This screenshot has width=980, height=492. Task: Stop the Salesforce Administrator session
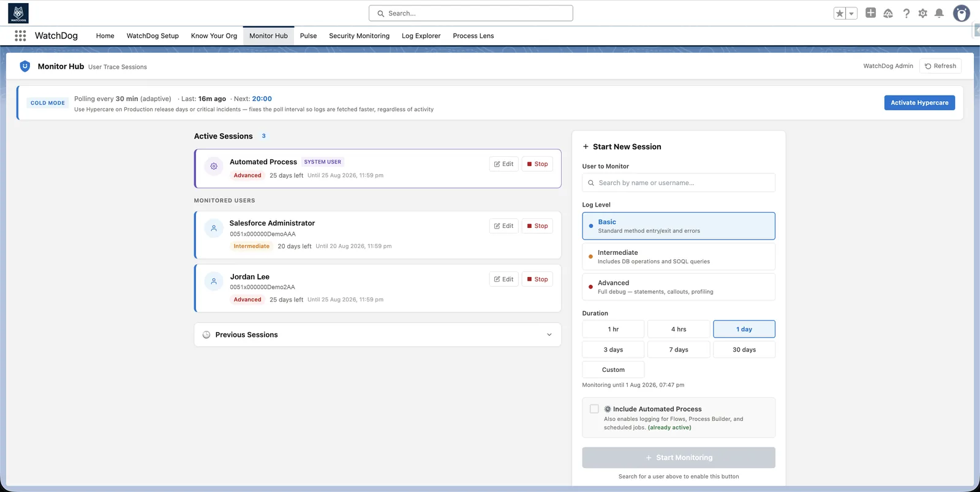[x=537, y=225]
